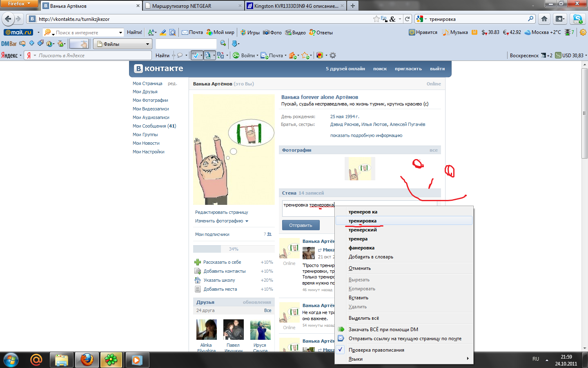Click the bookmarks menu star button
The width and height of the screenshot is (588, 368).
click(x=560, y=19)
